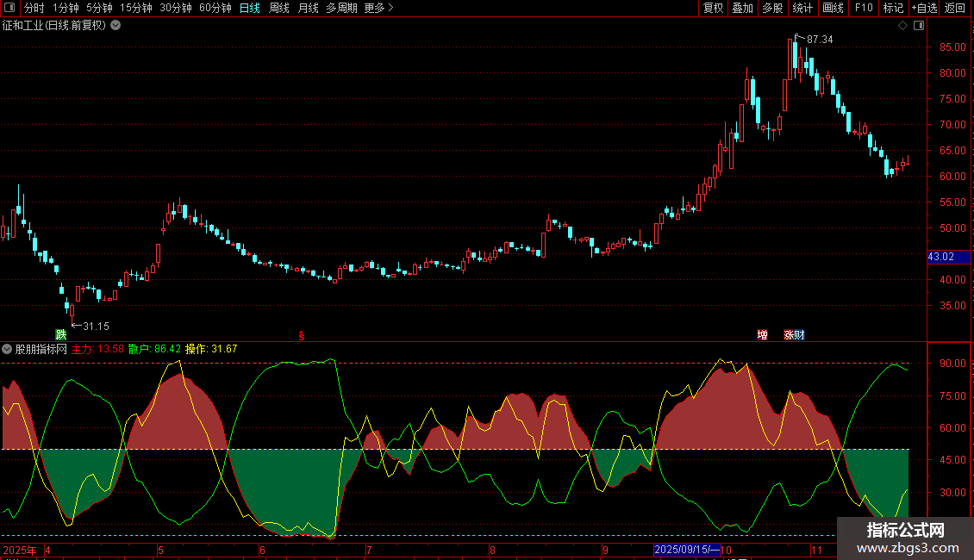
Task: Switch to 分时 intraday view
Action: (x=34, y=8)
